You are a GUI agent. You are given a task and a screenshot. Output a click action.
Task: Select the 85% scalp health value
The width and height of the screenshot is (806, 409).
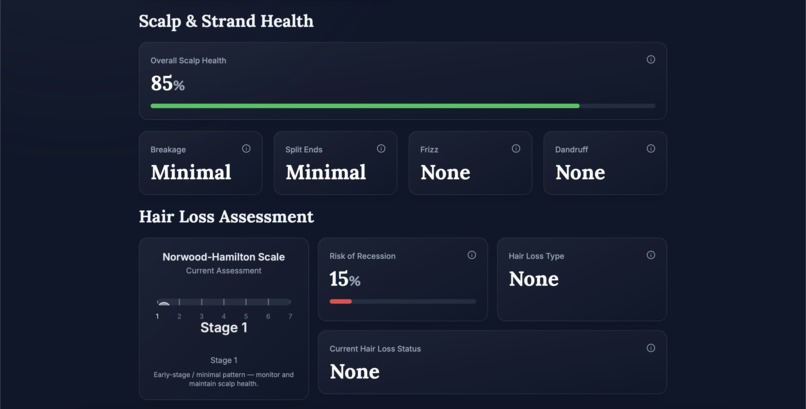click(168, 83)
